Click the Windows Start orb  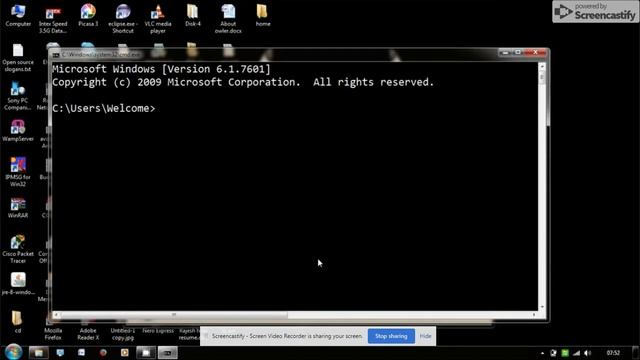(13, 352)
